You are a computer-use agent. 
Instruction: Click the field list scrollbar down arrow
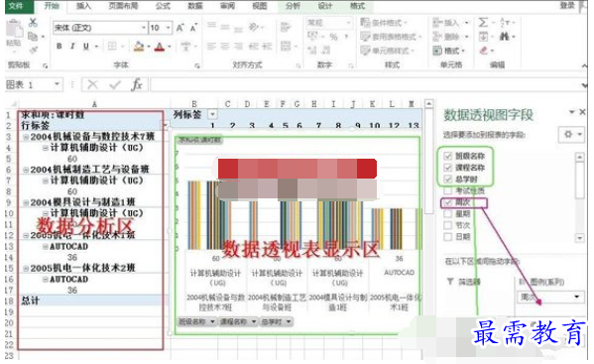pyautogui.click(x=579, y=238)
